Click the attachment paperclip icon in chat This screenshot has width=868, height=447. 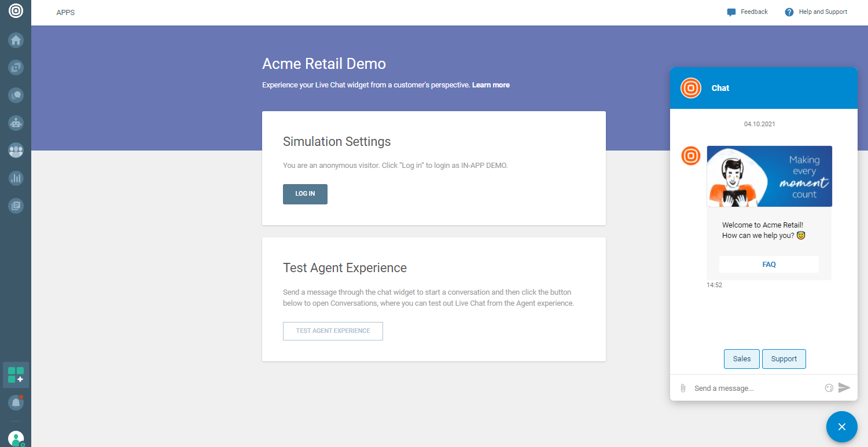tap(683, 388)
